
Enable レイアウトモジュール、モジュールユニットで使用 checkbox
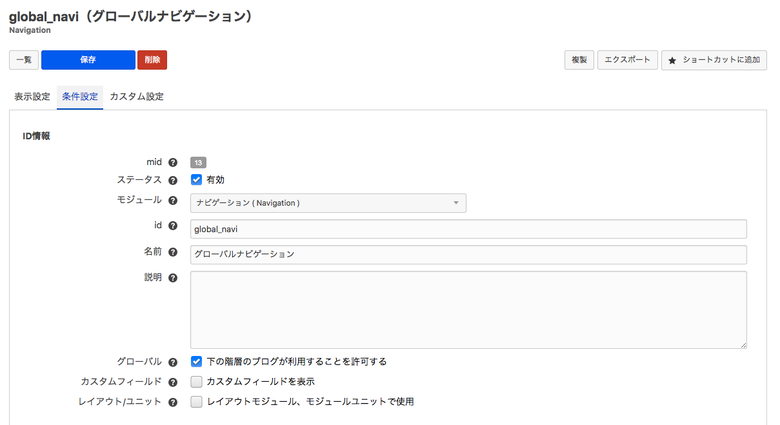point(197,402)
